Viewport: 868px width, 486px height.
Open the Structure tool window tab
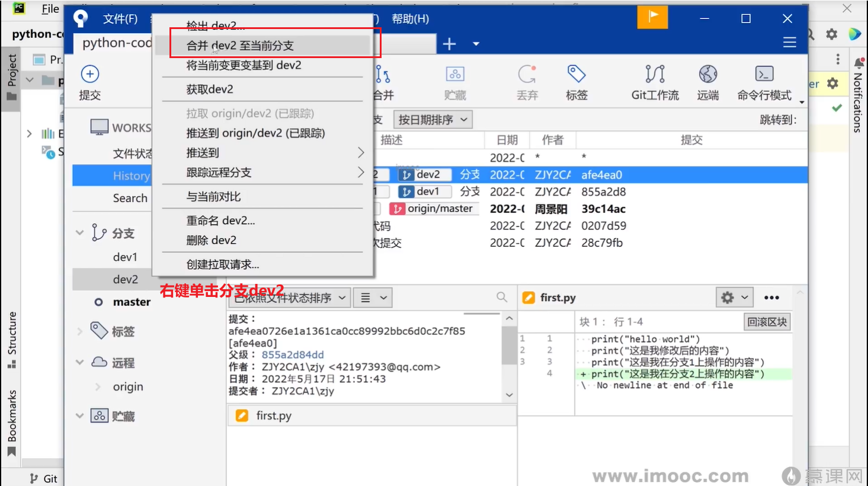[x=12, y=340]
